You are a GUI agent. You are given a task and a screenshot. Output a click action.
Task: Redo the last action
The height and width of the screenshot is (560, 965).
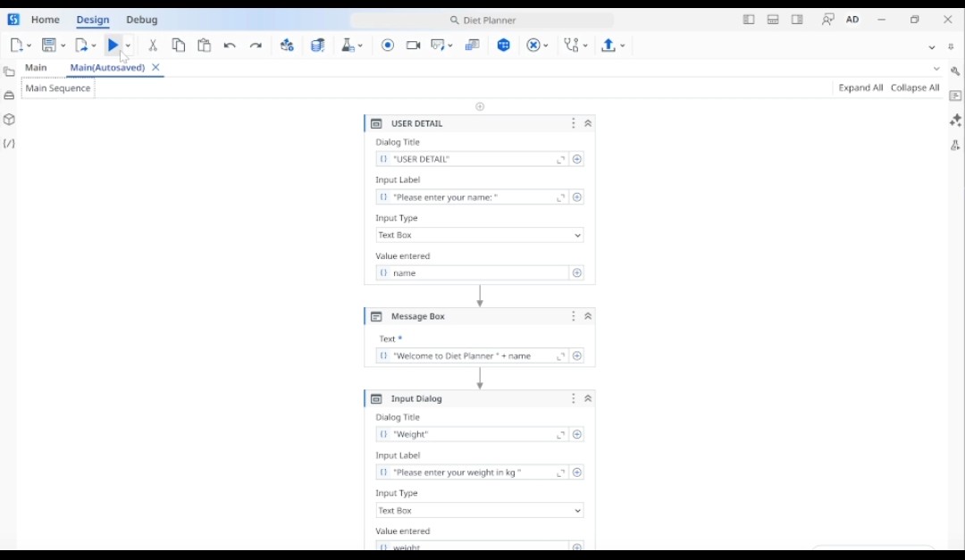tap(256, 45)
